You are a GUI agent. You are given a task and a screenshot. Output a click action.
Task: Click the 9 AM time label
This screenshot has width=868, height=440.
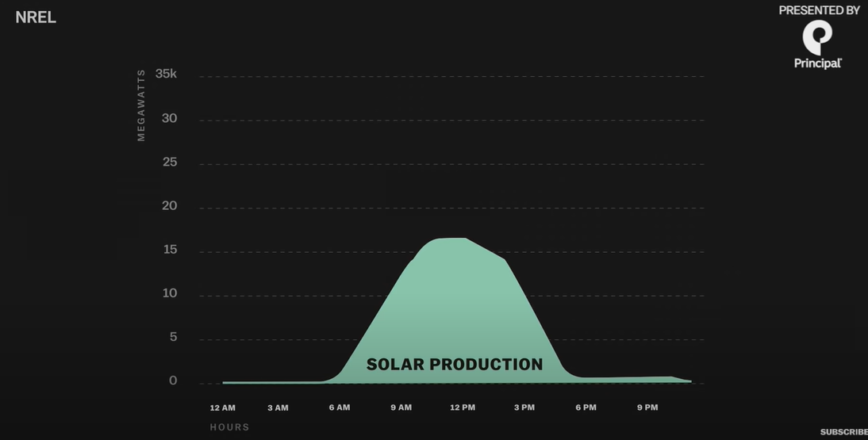pos(401,407)
